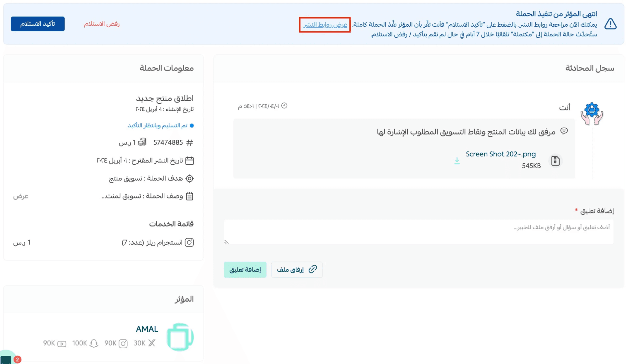Click the Snapchat 100K followers icon
The height and width of the screenshot is (364, 627).
[94, 343]
